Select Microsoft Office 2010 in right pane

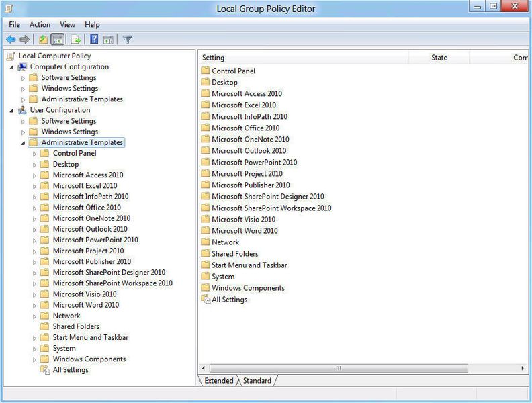pos(246,128)
